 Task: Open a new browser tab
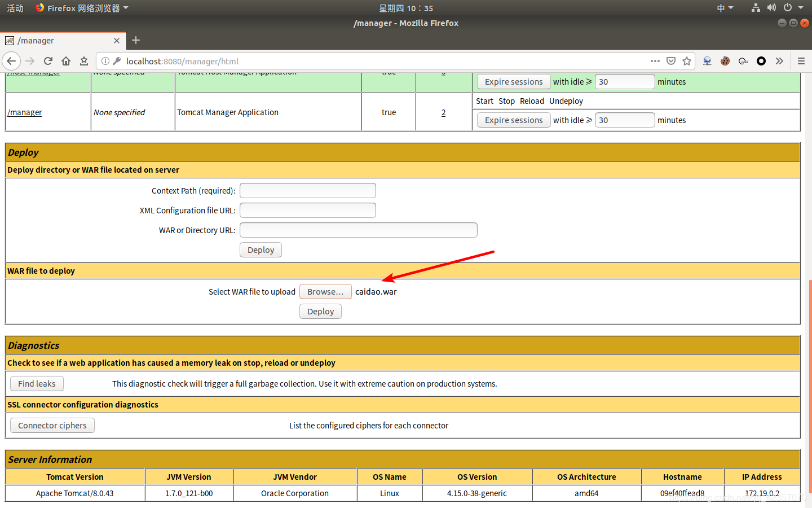[136, 40]
